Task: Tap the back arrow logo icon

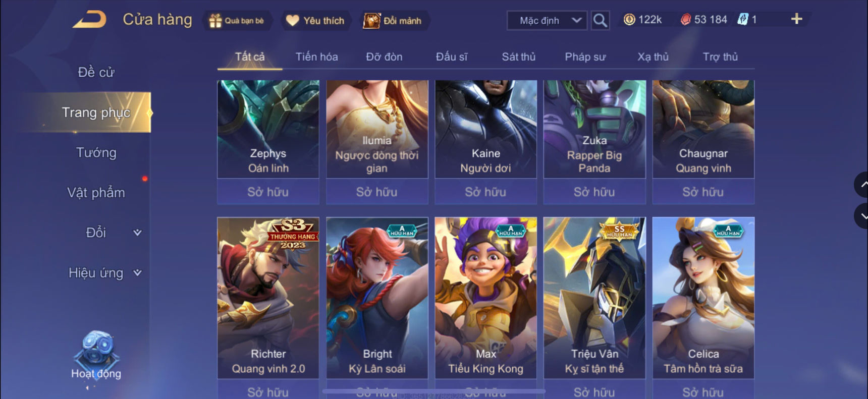Action: tap(89, 20)
